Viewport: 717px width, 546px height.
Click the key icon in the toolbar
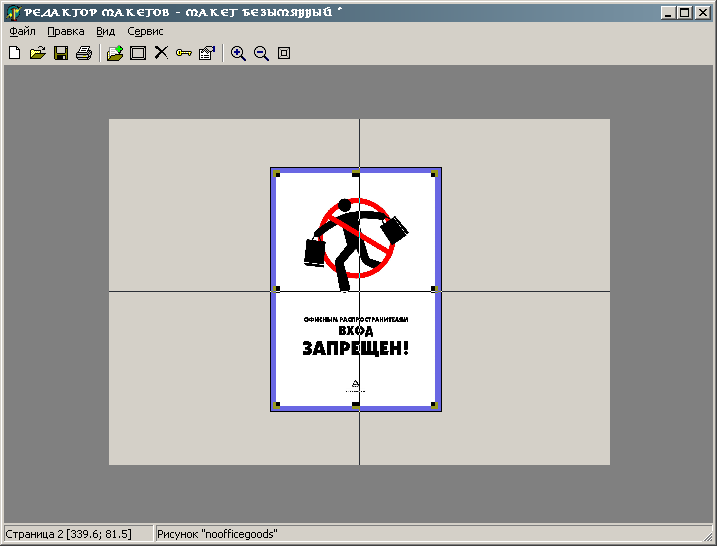point(184,53)
